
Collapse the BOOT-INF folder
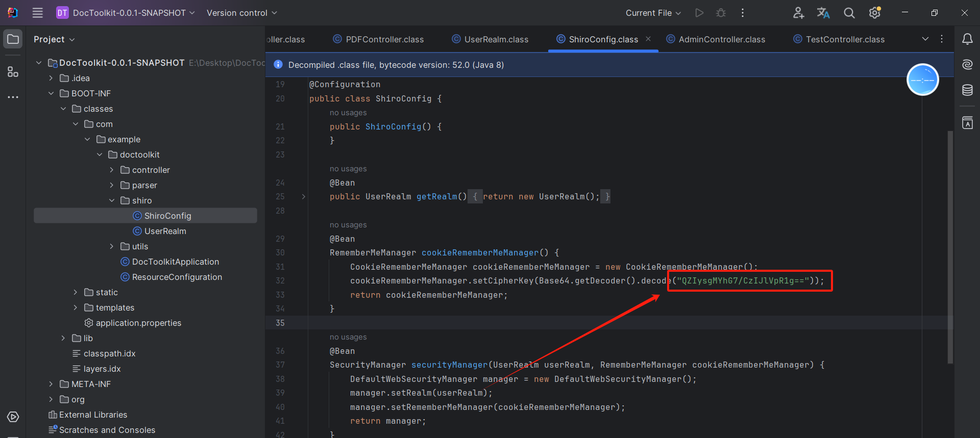pos(51,93)
